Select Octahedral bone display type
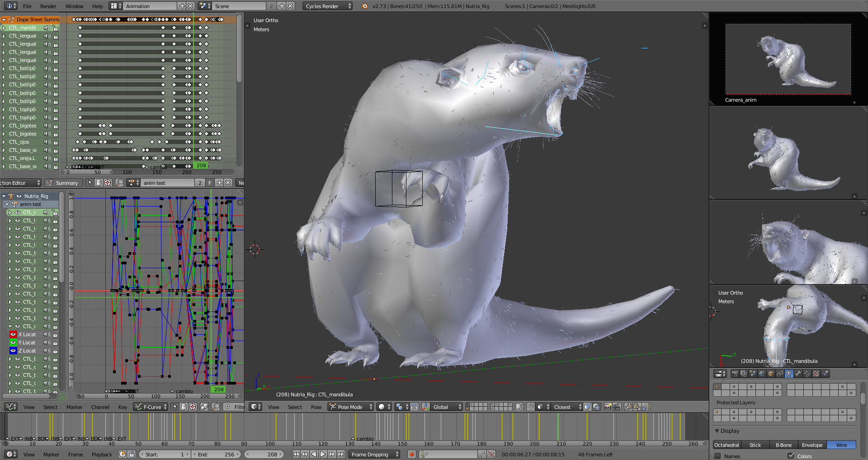The width and height of the screenshot is (868, 460). (726, 445)
